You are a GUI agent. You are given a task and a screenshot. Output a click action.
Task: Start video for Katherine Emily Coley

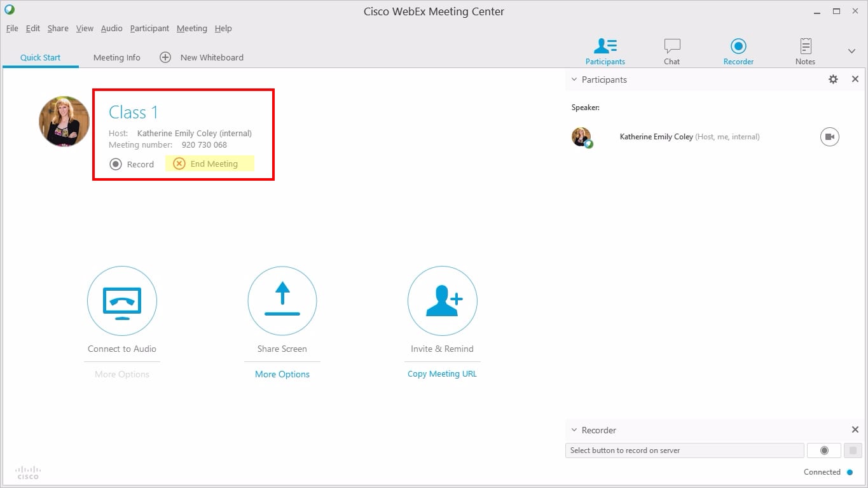pyautogui.click(x=829, y=136)
